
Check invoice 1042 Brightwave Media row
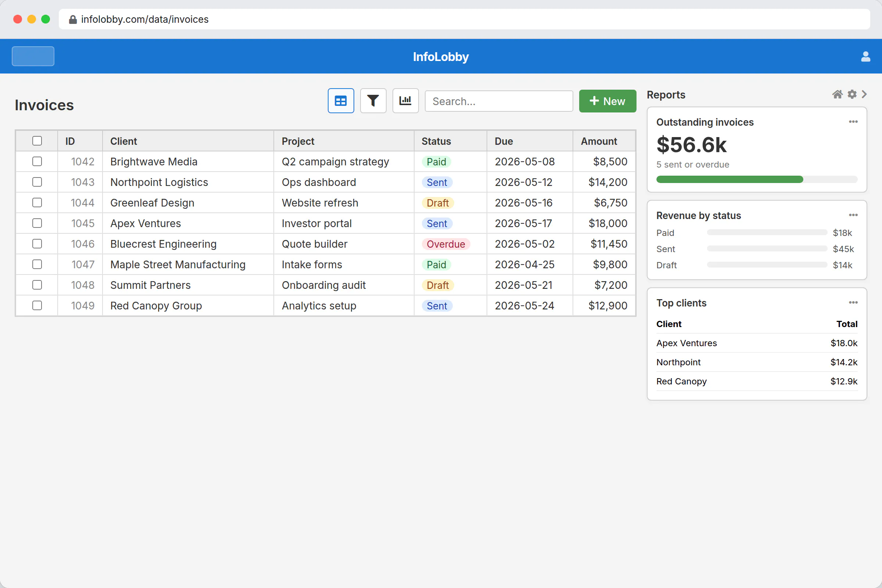(37, 161)
